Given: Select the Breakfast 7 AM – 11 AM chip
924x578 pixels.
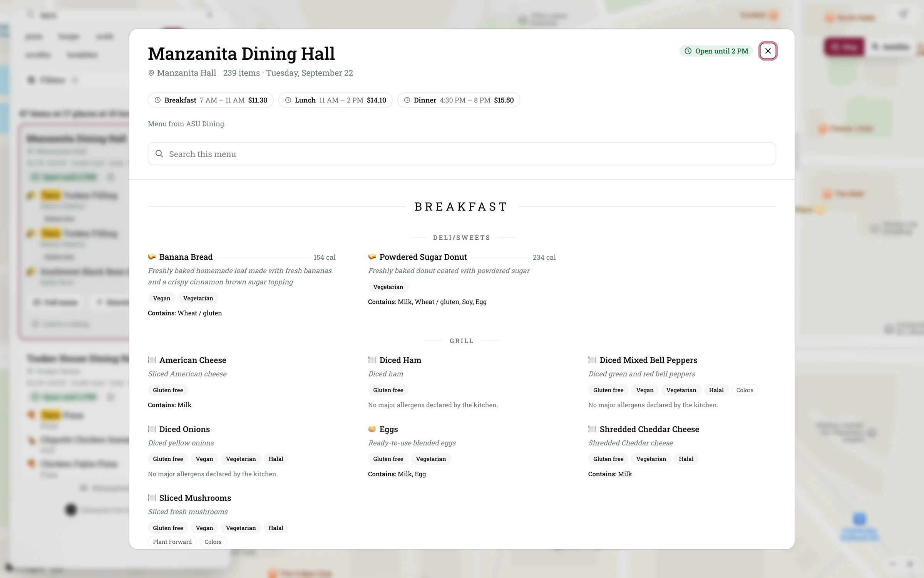Looking at the screenshot, I should [x=211, y=100].
